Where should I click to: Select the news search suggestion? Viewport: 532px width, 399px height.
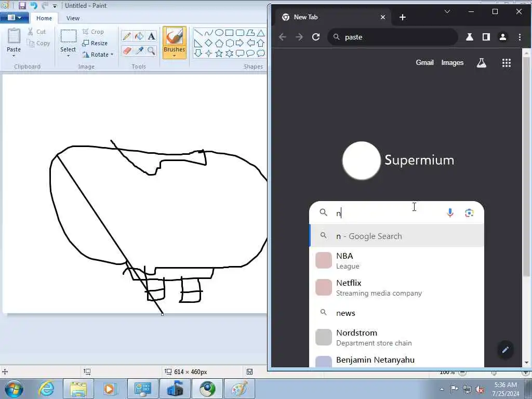tap(396, 313)
